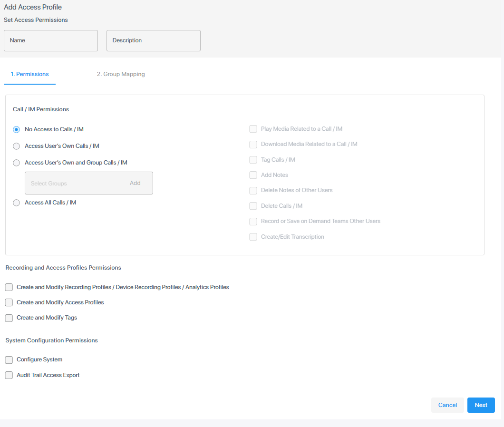Enable the Add Notes checkbox
The image size is (504, 427).
253,175
